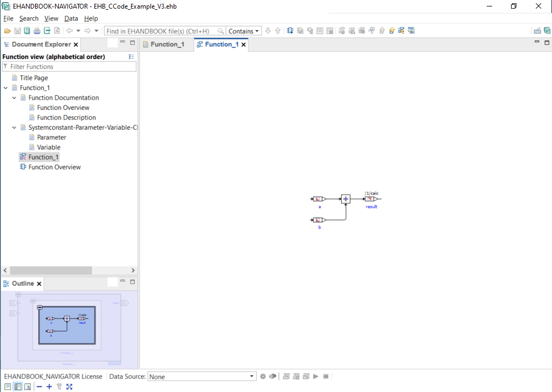The image size is (552, 392).
Task: Open the Contains dropdown next to the search field
Action: pyautogui.click(x=244, y=31)
